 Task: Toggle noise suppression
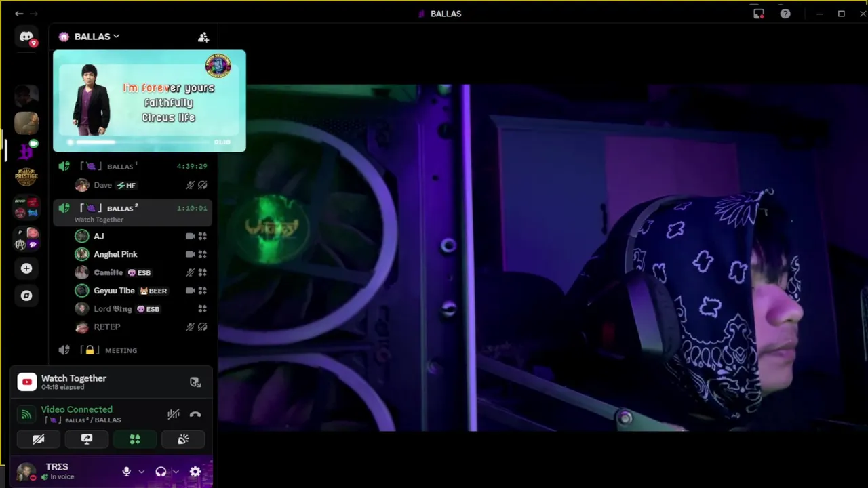(174, 414)
